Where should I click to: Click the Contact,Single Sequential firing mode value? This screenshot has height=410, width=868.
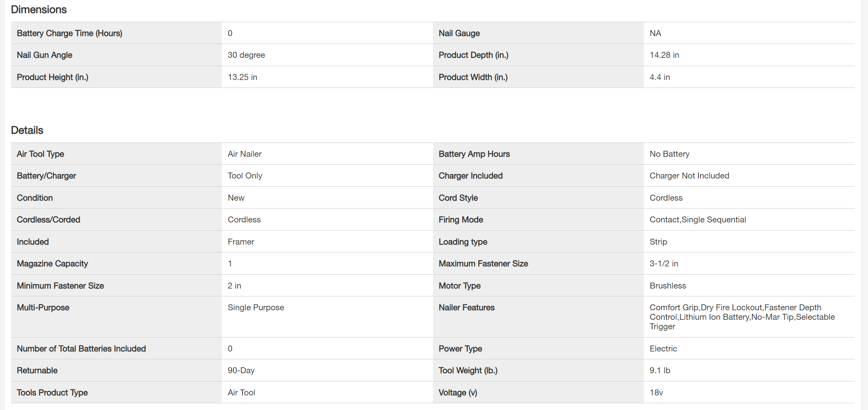pos(697,220)
